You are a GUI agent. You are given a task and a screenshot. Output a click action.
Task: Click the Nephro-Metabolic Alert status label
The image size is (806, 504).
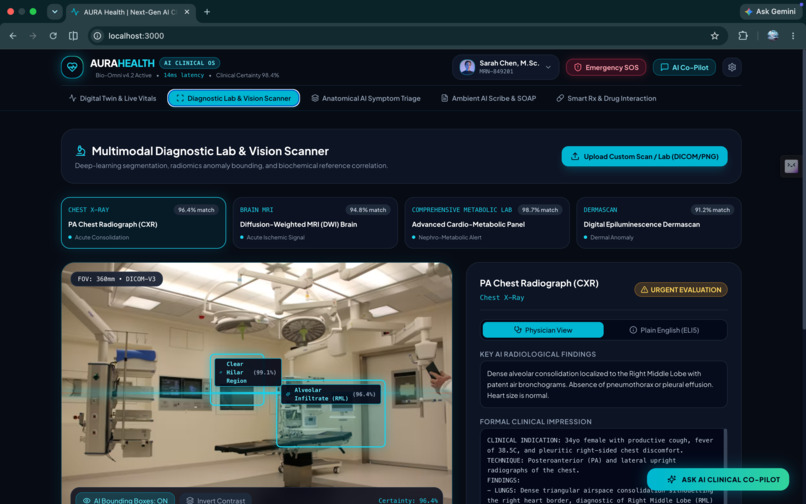[x=450, y=238]
